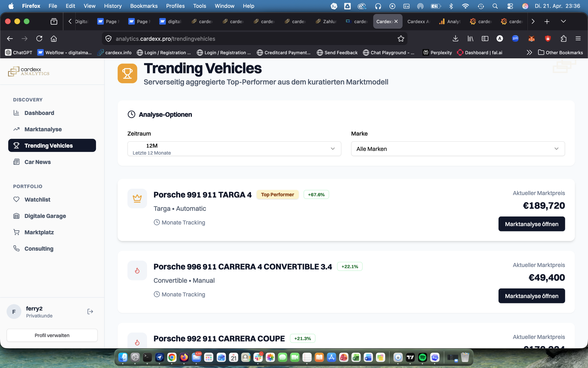This screenshot has width=588, height=368.
Task: Click inside the address bar
Action: click(x=229, y=39)
